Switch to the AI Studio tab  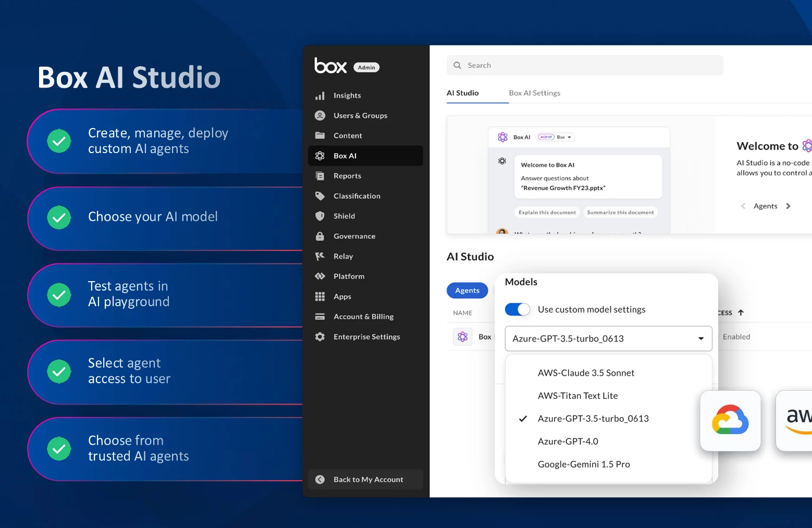[463, 93]
